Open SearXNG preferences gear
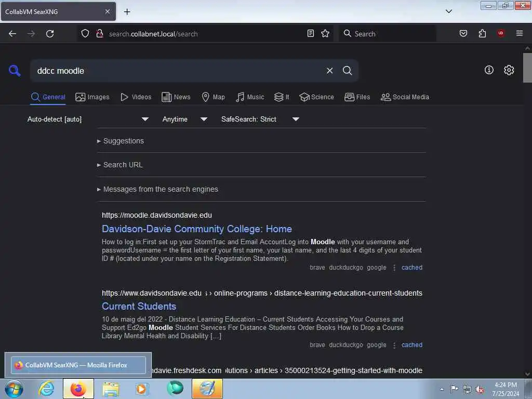The image size is (532, 399). pyautogui.click(x=509, y=70)
